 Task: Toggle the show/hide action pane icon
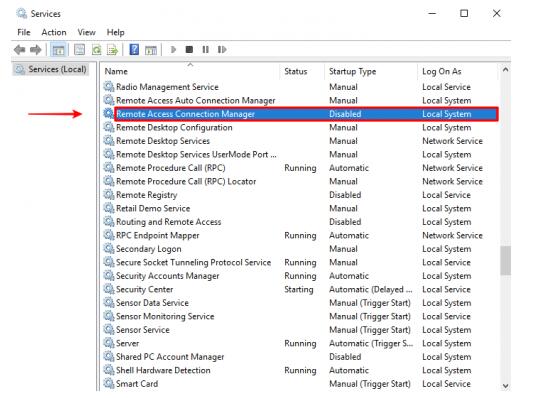coord(151,50)
